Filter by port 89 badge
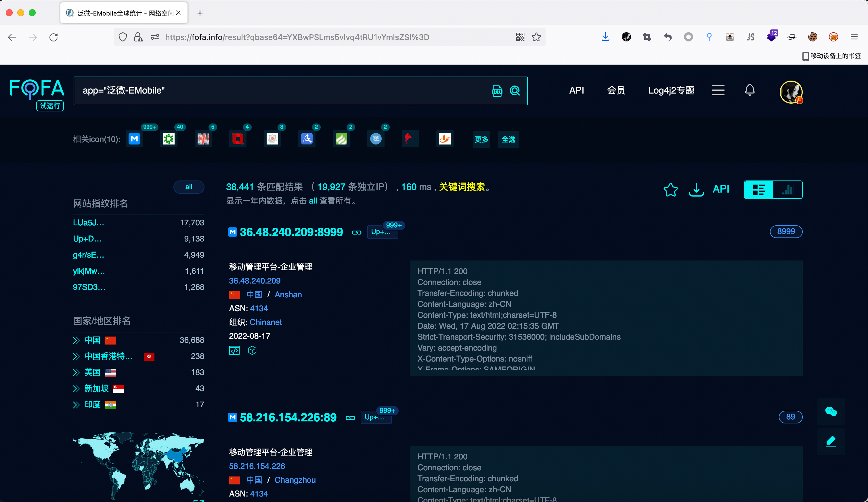Image resolution: width=868 pixels, height=502 pixels. click(790, 417)
